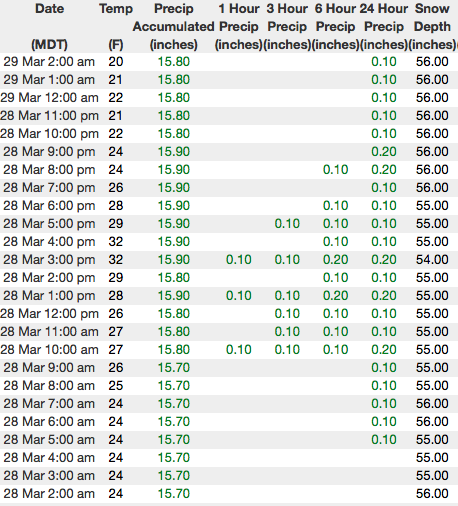Click the 1 Hour Precip column header
The width and height of the screenshot is (458, 506).
(x=239, y=26)
